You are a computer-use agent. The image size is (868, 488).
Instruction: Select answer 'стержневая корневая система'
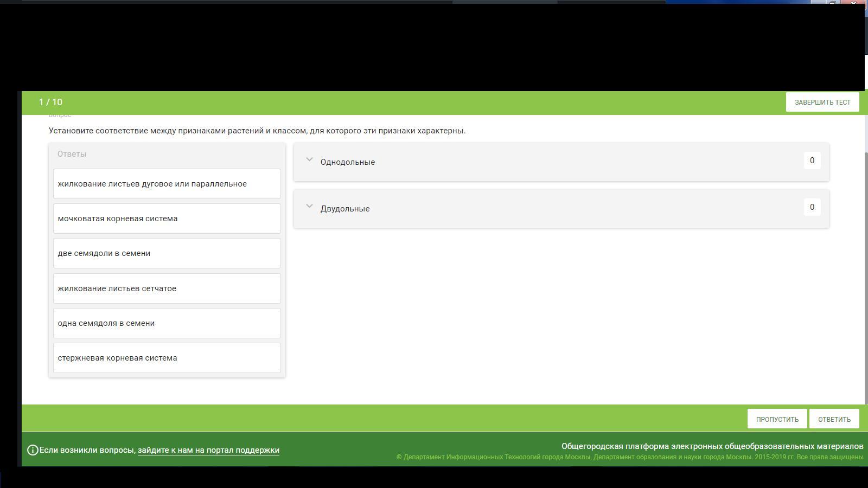coord(167,358)
